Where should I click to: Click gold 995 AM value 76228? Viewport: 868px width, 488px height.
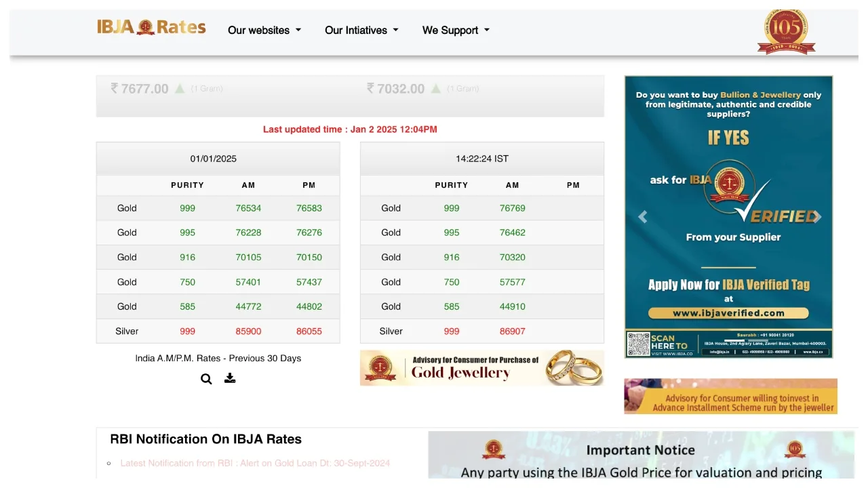[x=248, y=232]
